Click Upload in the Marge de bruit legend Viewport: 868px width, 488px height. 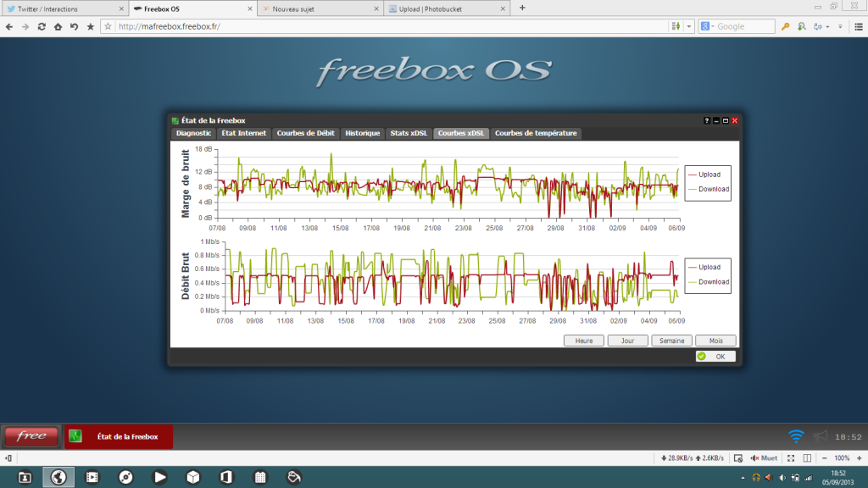[x=709, y=175]
